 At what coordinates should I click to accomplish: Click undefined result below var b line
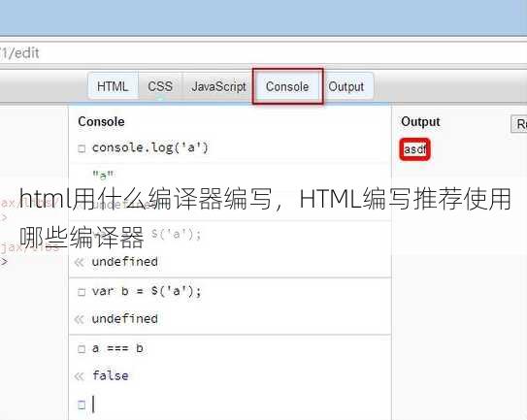(x=124, y=319)
